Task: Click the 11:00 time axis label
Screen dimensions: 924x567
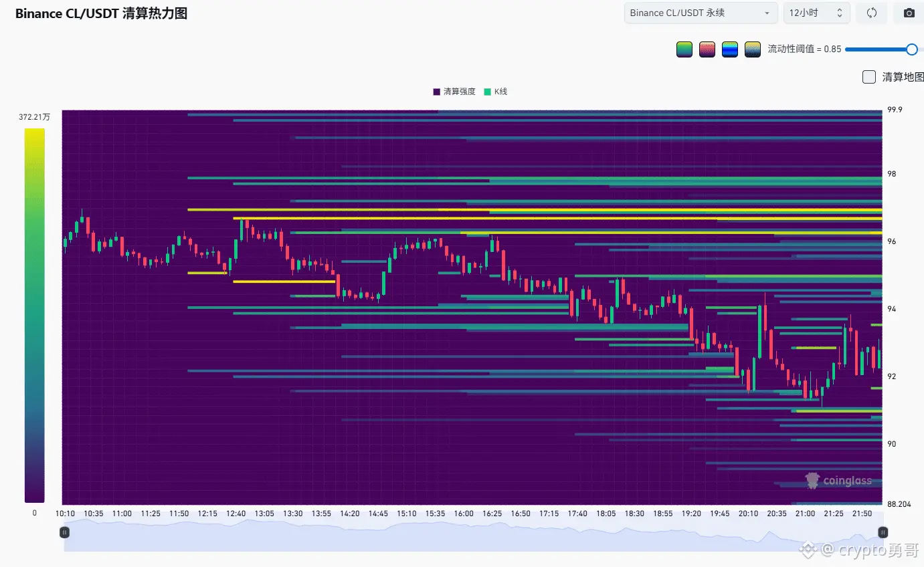Action: (122, 514)
